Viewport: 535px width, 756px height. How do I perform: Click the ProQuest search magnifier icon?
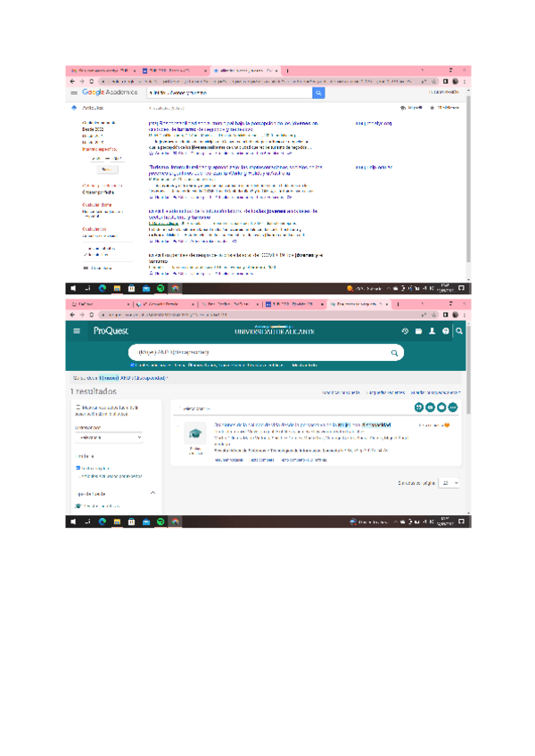tap(395, 353)
